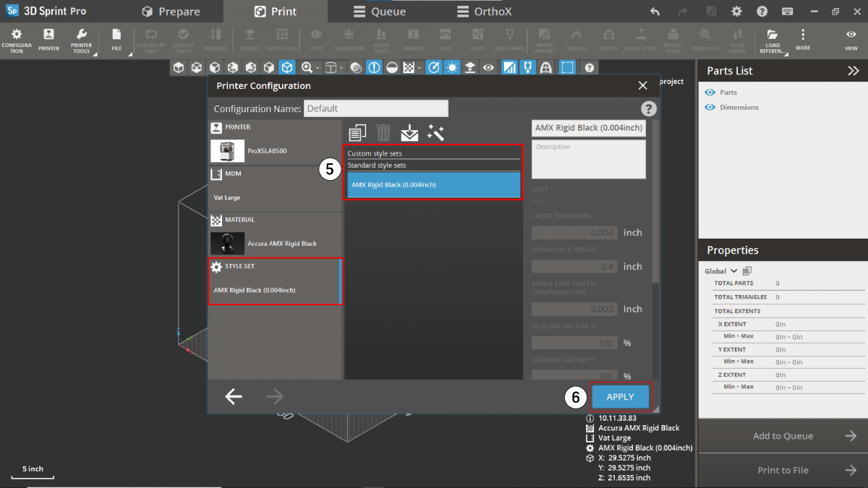Open the application settings gear in title bar
Viewport: 868px width, 488px height.
pos(736,12)
